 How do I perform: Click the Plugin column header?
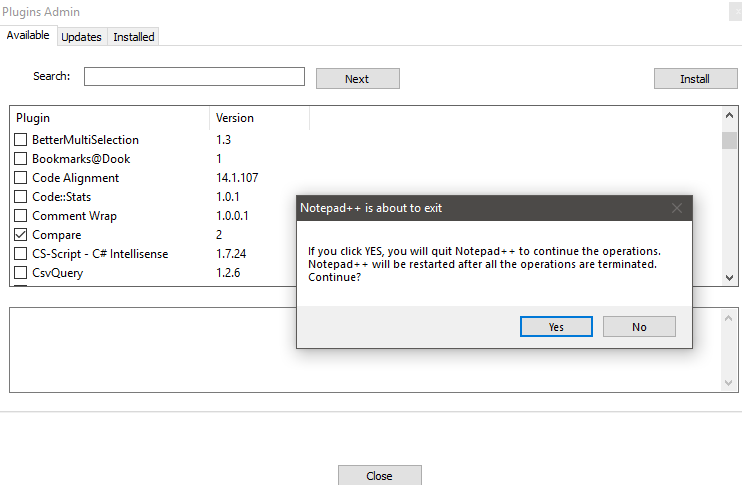point(110,118)
